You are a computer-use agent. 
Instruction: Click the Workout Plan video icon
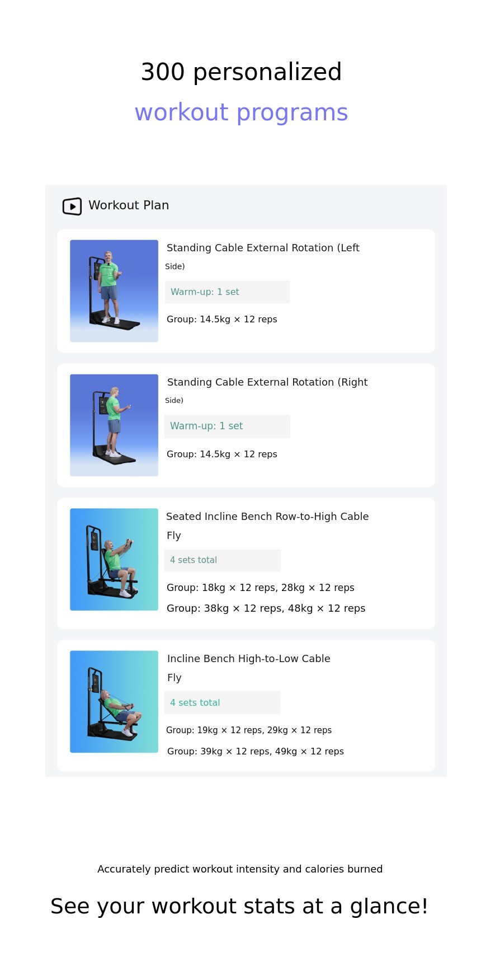72,206
